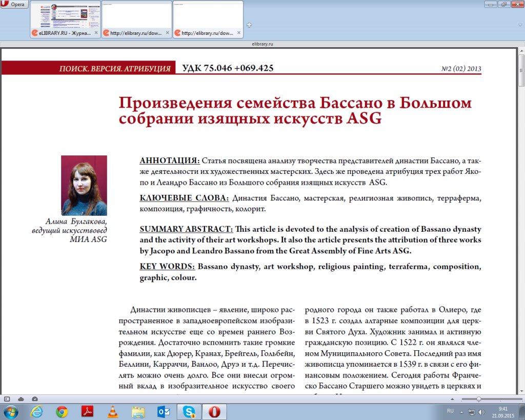Viewport: 525px width, 420px height.
Task: Click the SUMMARY ABSTRACT: heading
Action: (186, 229)
